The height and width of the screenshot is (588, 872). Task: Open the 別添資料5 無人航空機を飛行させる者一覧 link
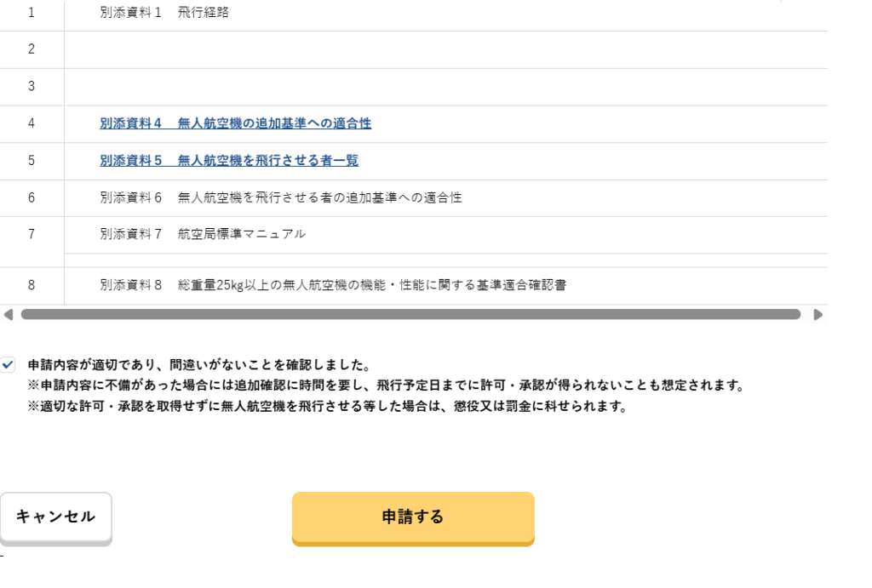229,161
